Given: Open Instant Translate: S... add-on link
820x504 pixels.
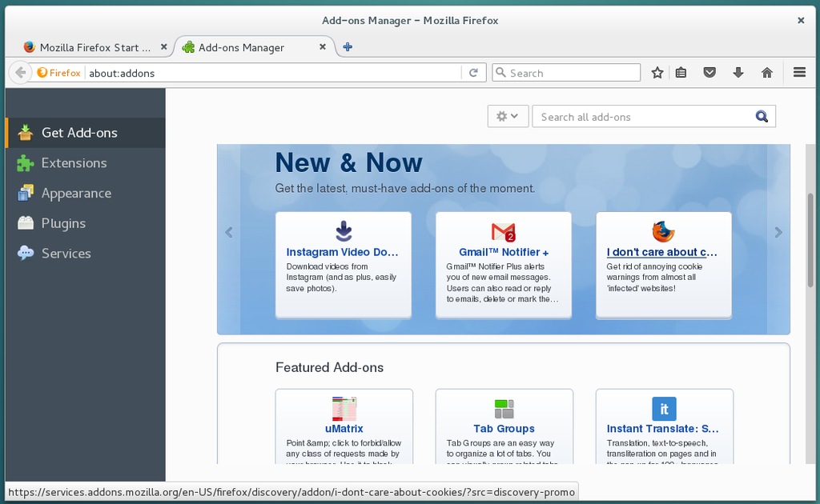Looking at the screenshot, I should (x=662, y=429).
